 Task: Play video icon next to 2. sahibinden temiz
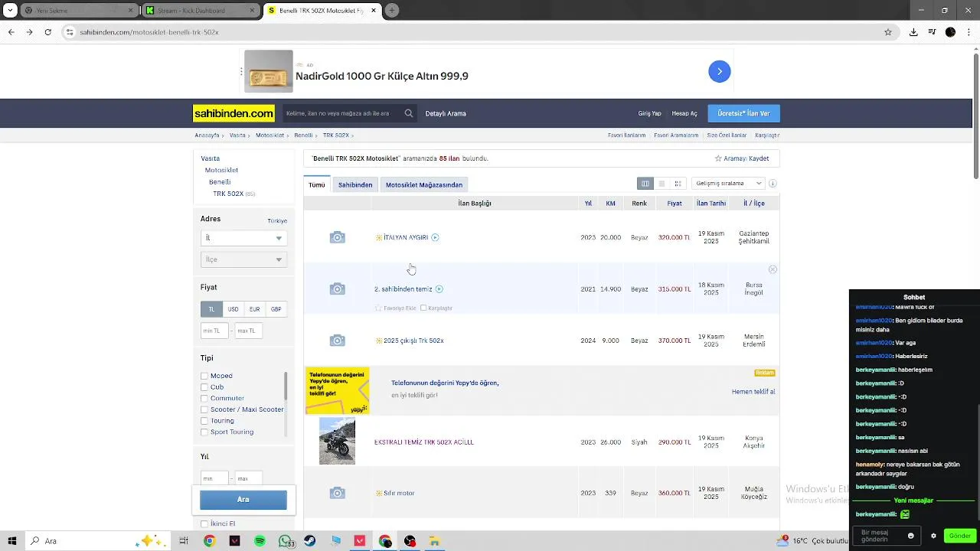pyautogui.click(x=439, y=289)
